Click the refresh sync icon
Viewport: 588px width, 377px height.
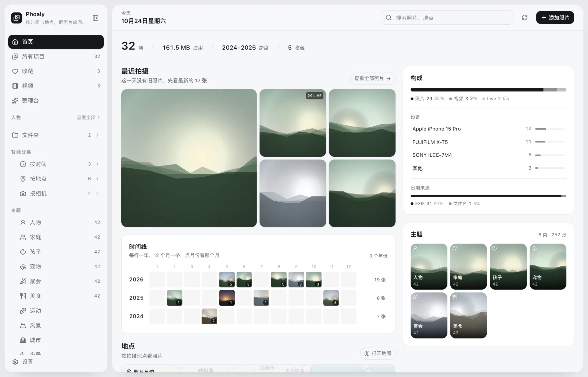tap(524, 18)
